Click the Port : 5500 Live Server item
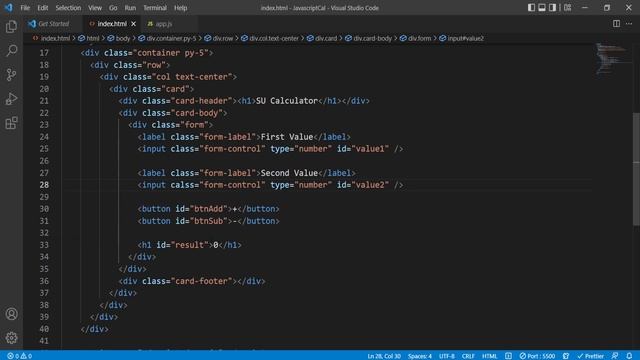This screenshot has height=360, width=640. point(537,356)
